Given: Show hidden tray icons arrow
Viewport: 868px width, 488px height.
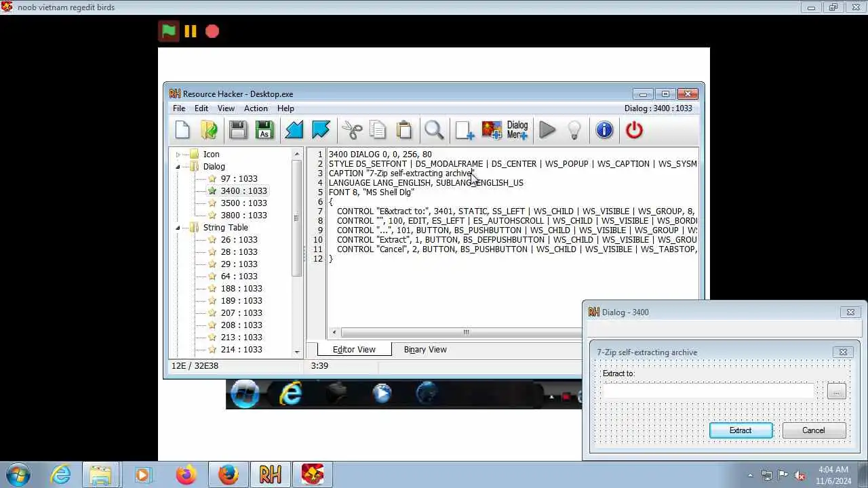Looking at the screenshot, I should pos(750,475).
